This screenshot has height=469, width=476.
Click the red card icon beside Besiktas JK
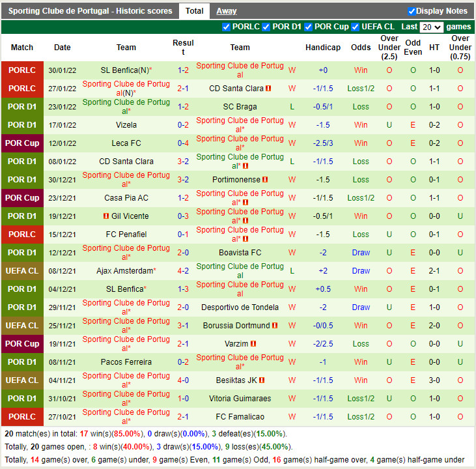262,380
